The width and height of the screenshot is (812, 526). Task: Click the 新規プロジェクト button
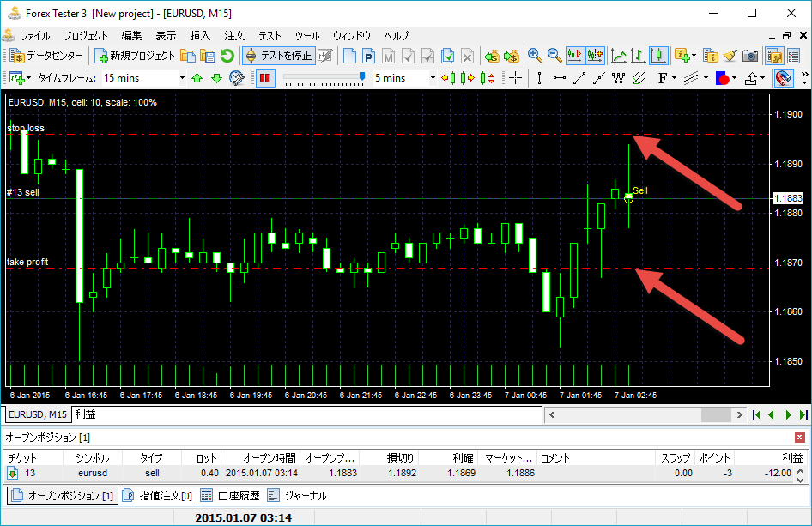(134, 56)
